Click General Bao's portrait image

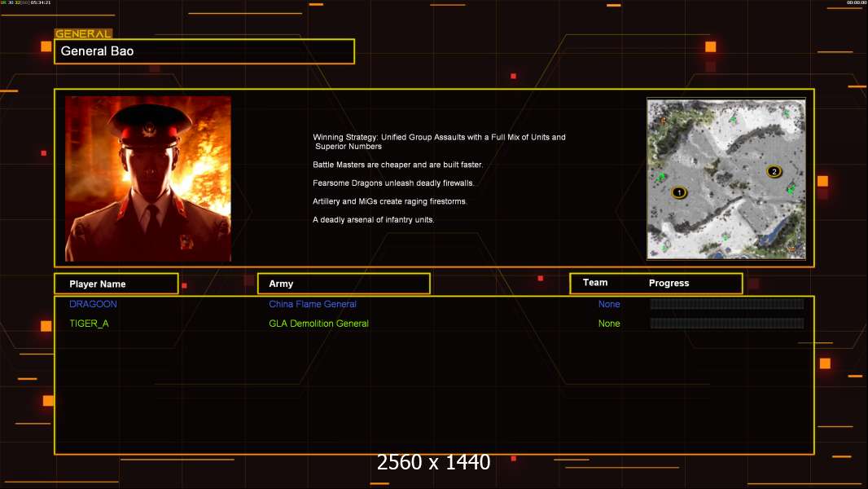[148, 178]
